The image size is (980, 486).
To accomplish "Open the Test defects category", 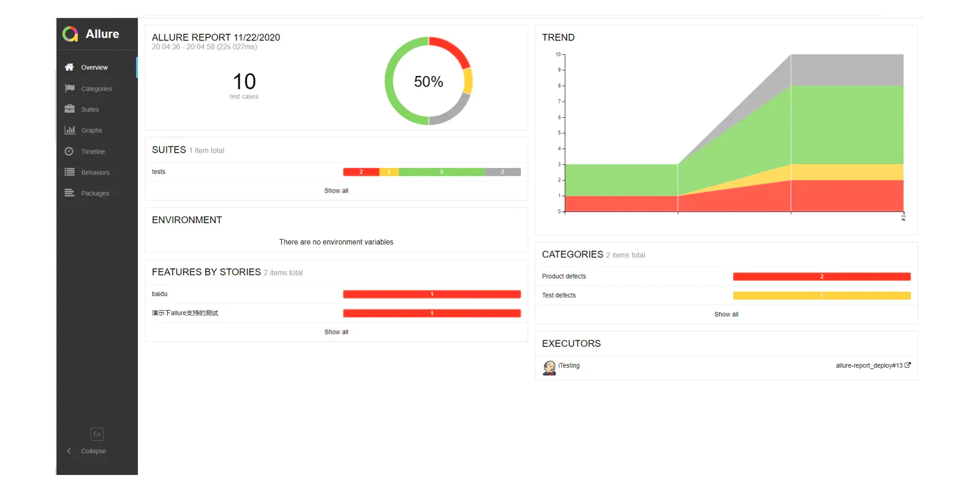I will coord(726,295).
